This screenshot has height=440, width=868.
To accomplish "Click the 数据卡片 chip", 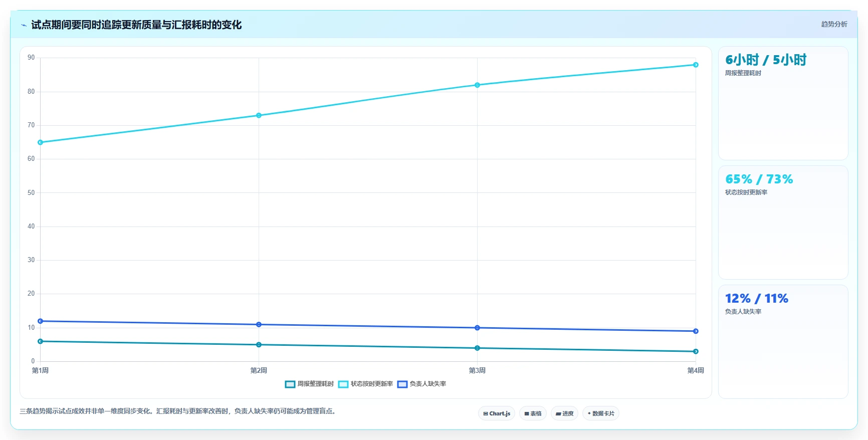I will click(x=601, y=413).
